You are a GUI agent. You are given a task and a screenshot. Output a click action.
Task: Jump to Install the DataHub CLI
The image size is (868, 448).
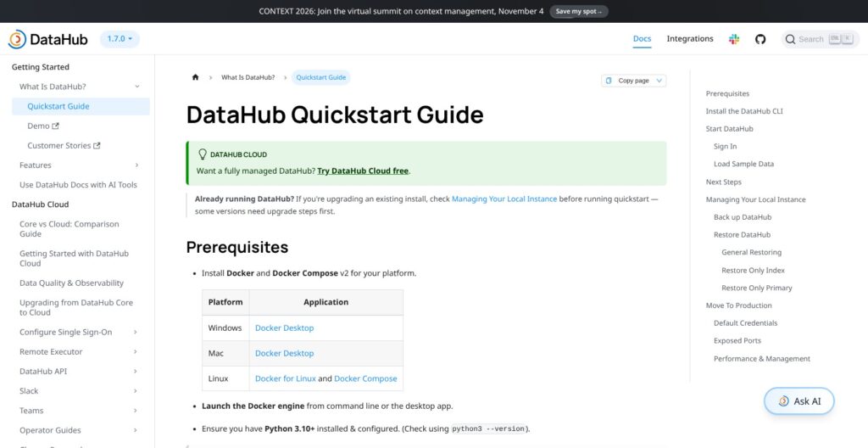click(744, 111)
